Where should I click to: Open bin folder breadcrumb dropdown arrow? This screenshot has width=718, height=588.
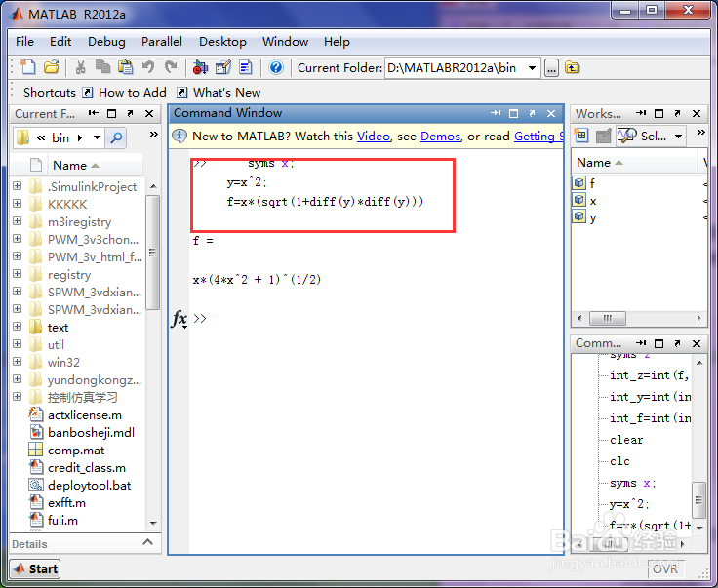98,137
